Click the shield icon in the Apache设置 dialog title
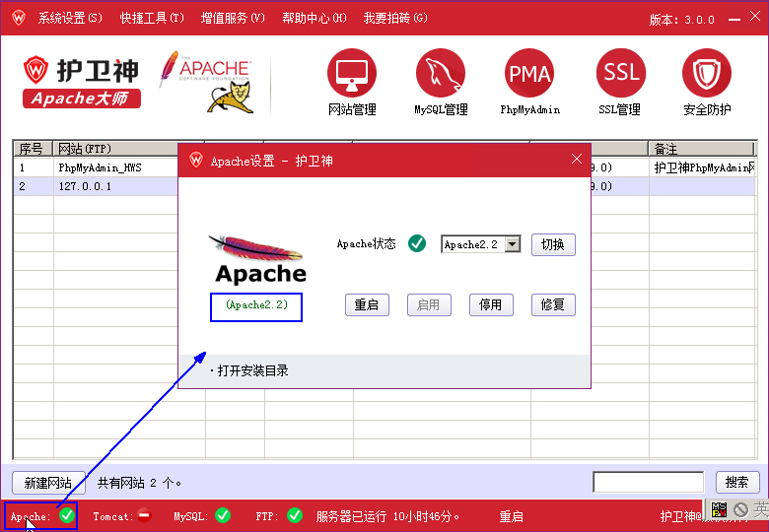The image size is (769, 532). [x=196, y=160]
